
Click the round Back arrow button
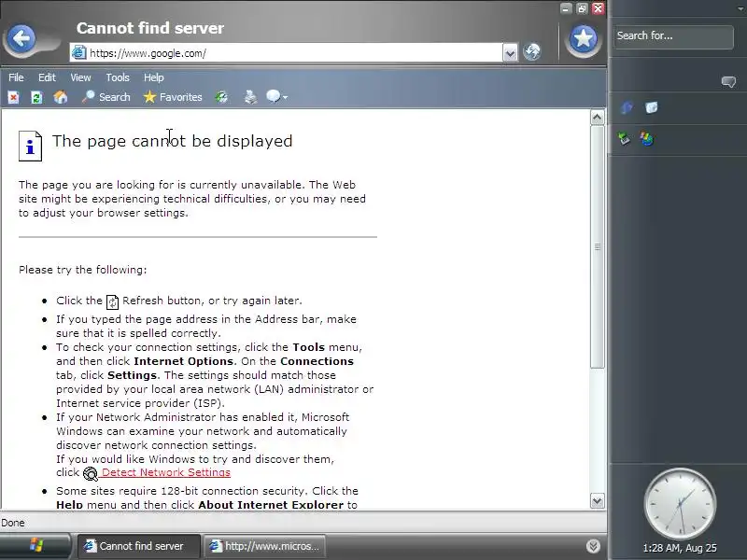(21, 38)
